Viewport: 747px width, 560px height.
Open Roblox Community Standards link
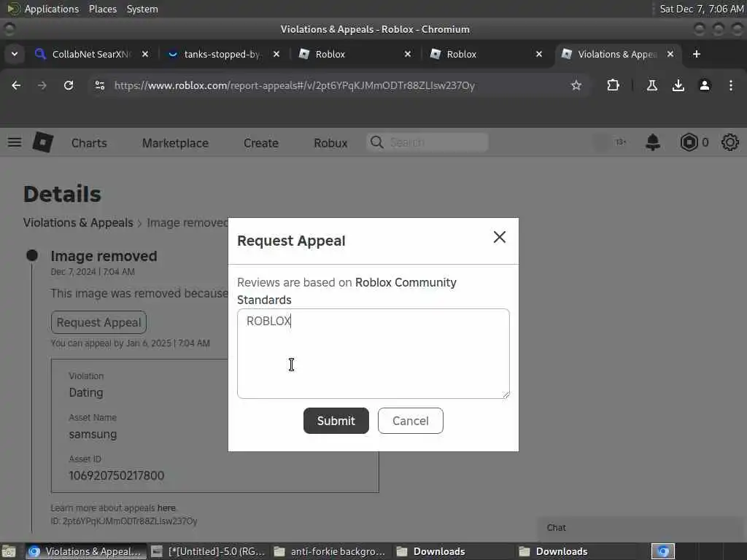click(x=347, y=291)
